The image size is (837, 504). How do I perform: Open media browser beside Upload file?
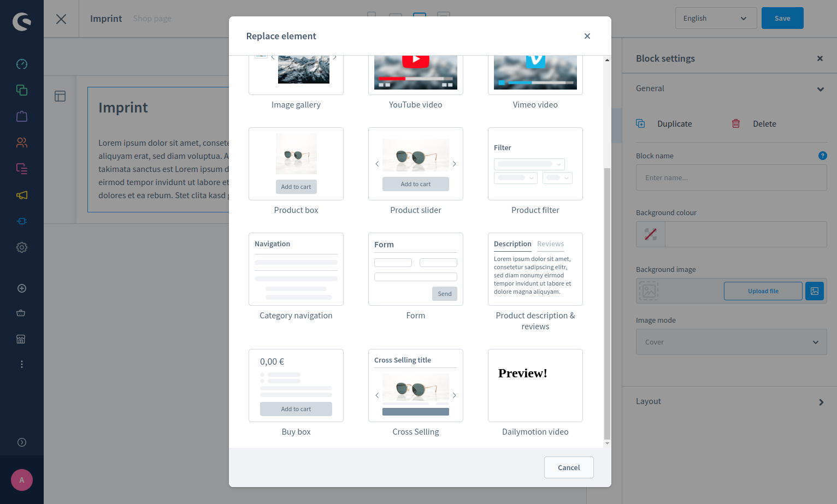click(815, 290)
